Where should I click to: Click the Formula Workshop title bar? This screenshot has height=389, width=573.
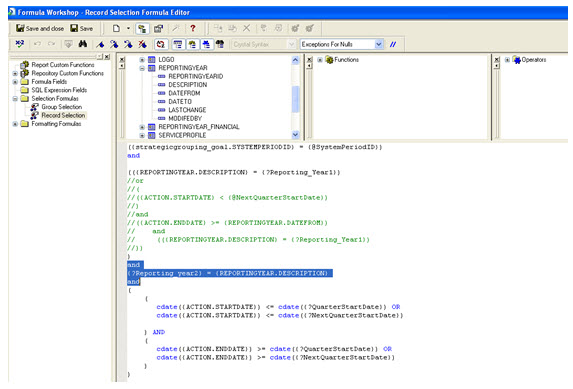288,12
